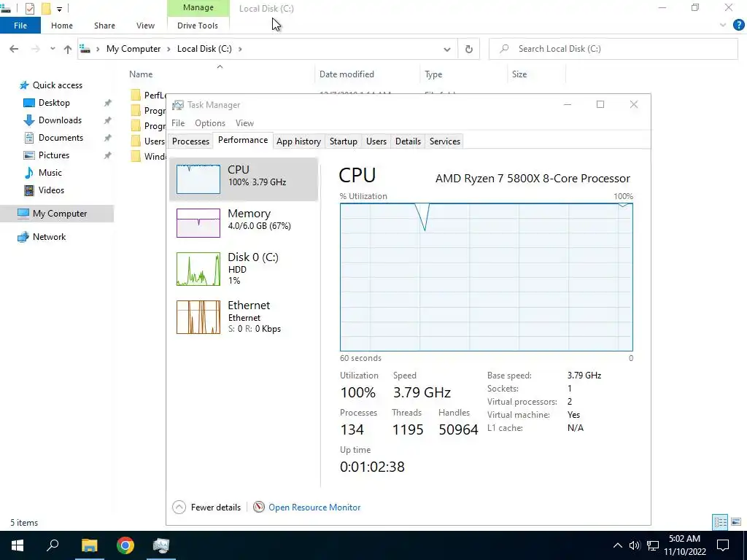Open taskbar search magnifier
The height and width of the screenshot is (560, 747).
pos(53,545)
